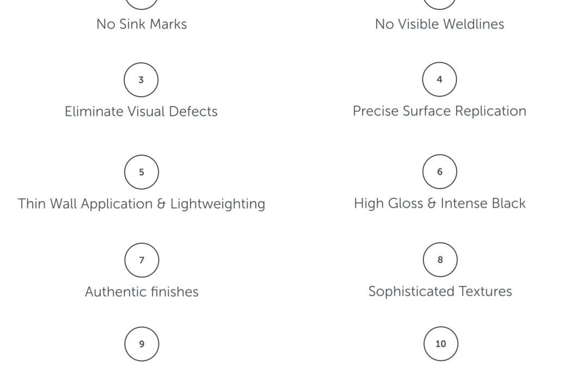Click the No Visible Weldlines text

click(439, 24)
